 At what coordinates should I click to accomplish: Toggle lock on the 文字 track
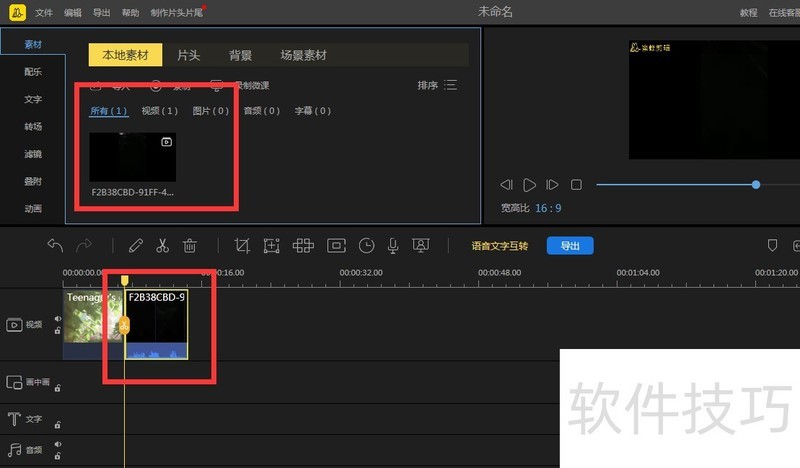57,425
